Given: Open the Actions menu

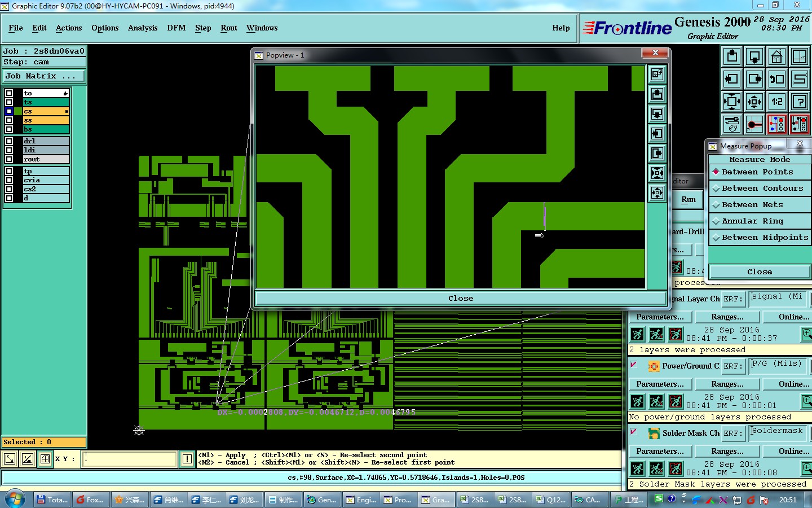Looking at the screenshot, I should click(x=69, y=28).
